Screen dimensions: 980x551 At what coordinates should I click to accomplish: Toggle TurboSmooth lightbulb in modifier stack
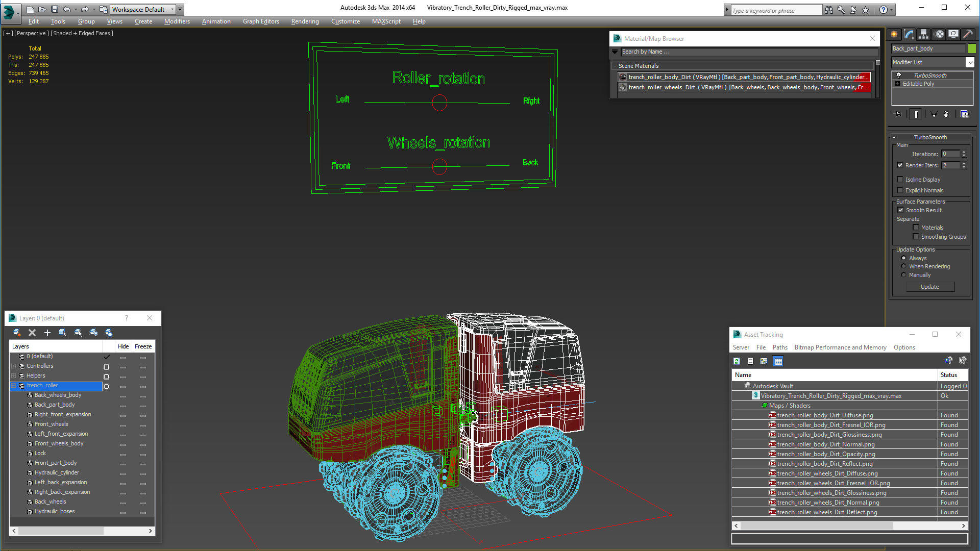click(x=899, y=75)
